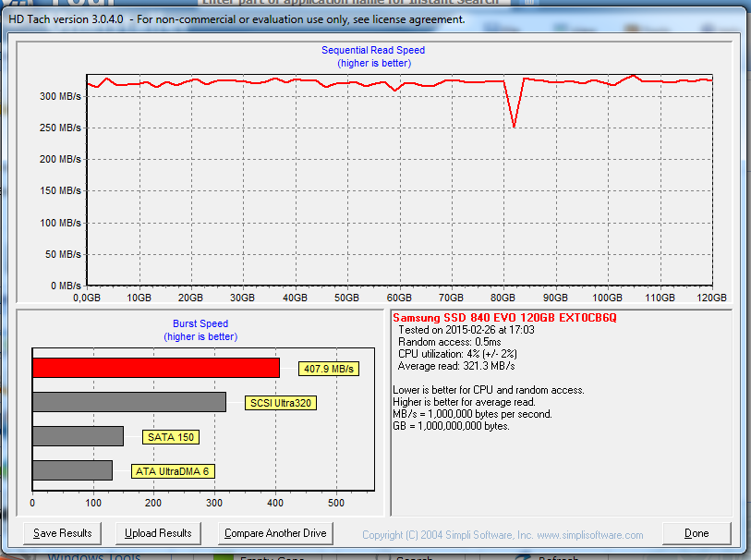Viewport: 751px width, 560px height.
Task: Click the red burst speed bar
Action: point(156,368)
